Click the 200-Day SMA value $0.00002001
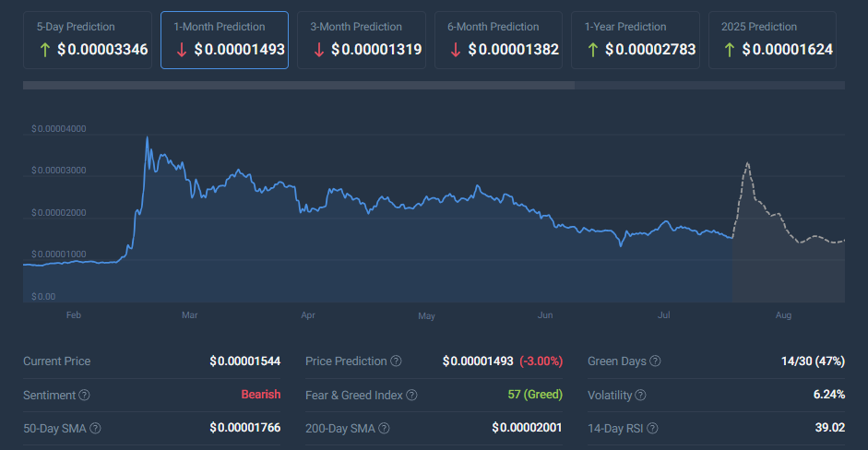Viewport: 868px width, 450px height. (527, 427)
